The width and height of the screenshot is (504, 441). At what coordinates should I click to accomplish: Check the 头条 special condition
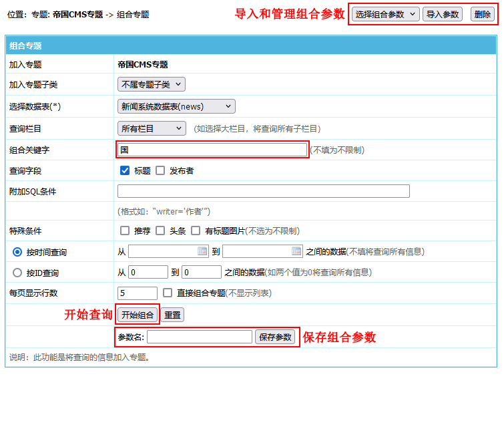(160, 231)
